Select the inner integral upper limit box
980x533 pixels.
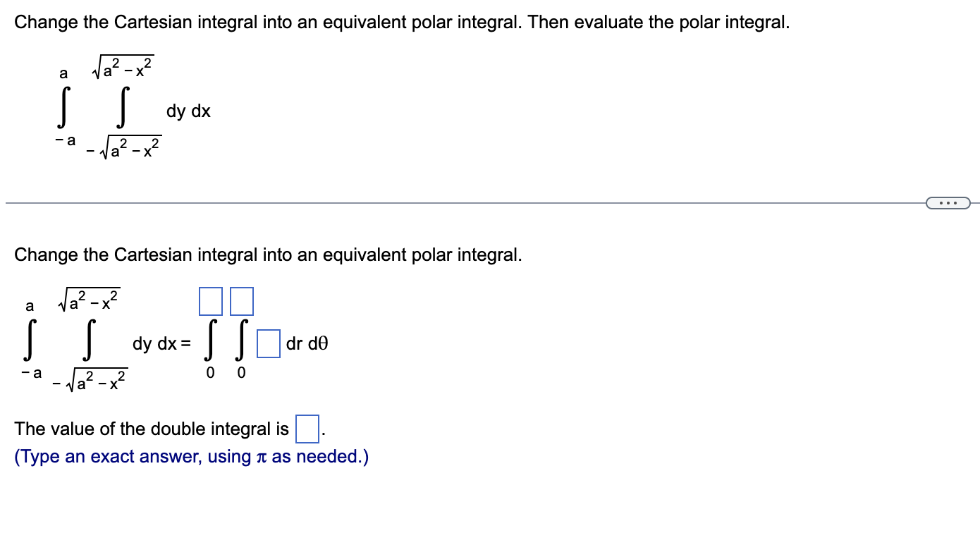point(241,300)
